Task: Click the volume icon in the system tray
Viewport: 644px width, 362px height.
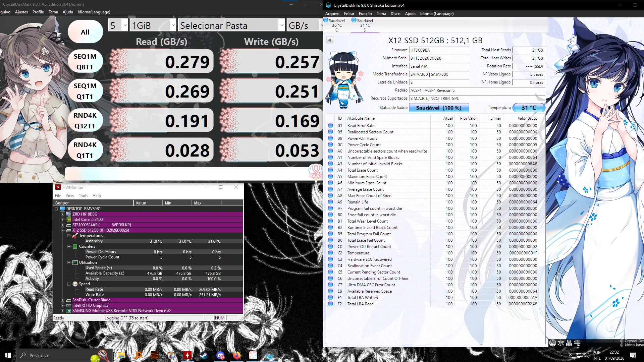Action: [587, 355]
